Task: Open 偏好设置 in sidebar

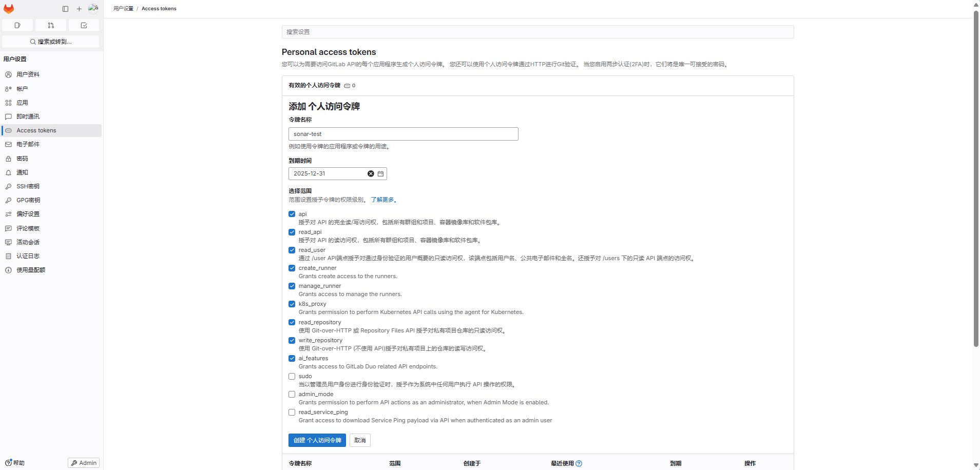Action: [x=51, y=214]
